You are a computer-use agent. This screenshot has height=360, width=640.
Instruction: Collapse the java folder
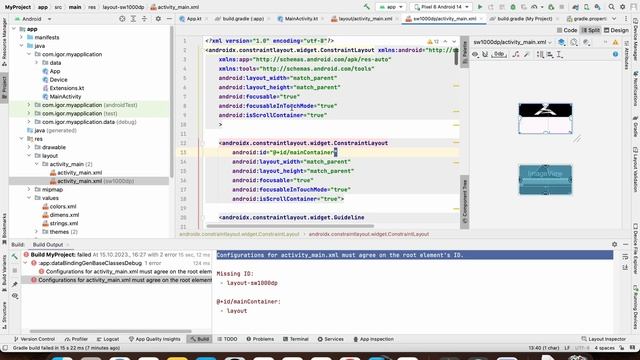click(22, 46)
